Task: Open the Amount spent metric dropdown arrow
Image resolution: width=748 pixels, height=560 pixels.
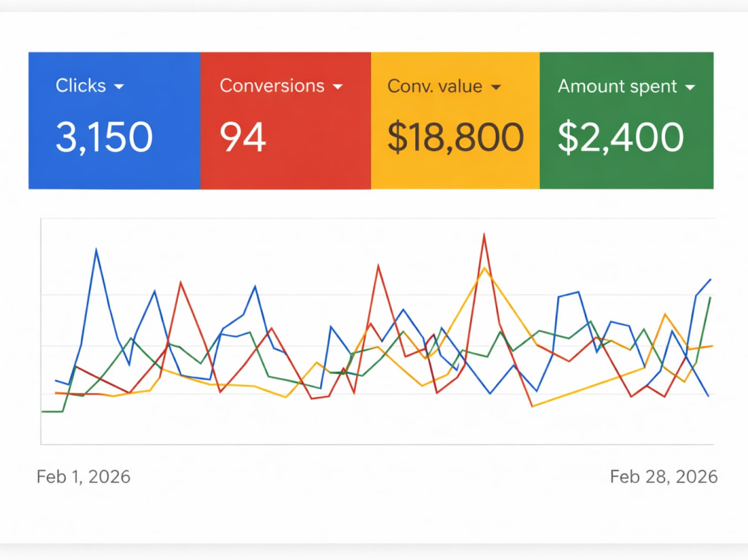Action: coord(690,87)
